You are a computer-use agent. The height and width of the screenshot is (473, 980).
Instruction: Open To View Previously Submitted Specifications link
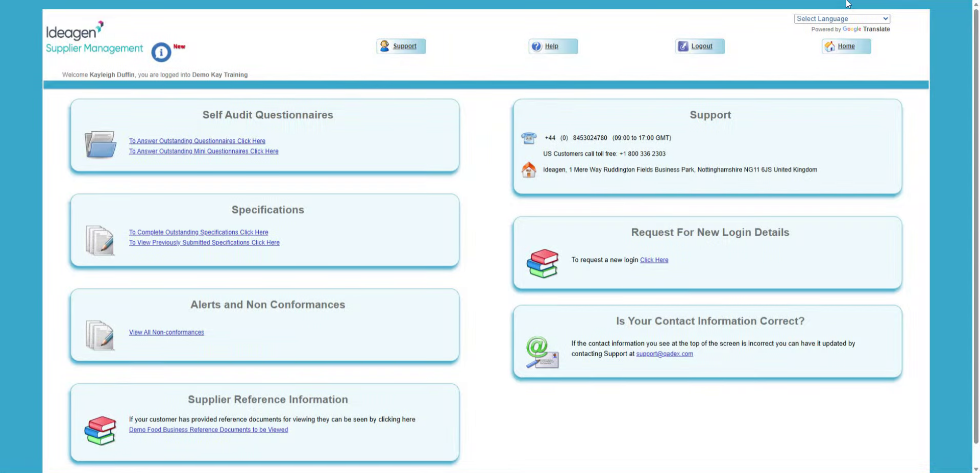click(204, 242)
